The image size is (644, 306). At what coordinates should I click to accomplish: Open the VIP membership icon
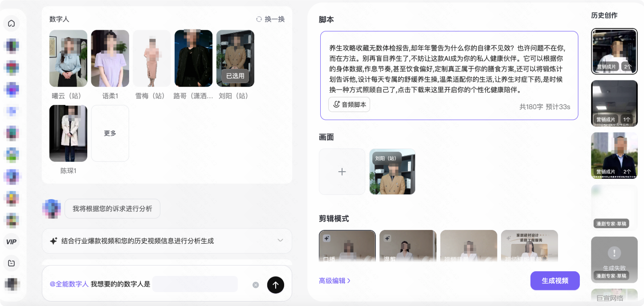12,242
